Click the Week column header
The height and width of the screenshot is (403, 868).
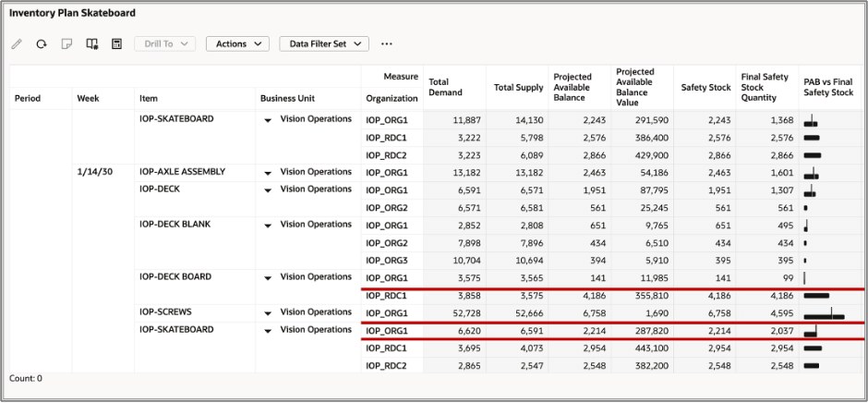tap(88, 99)
